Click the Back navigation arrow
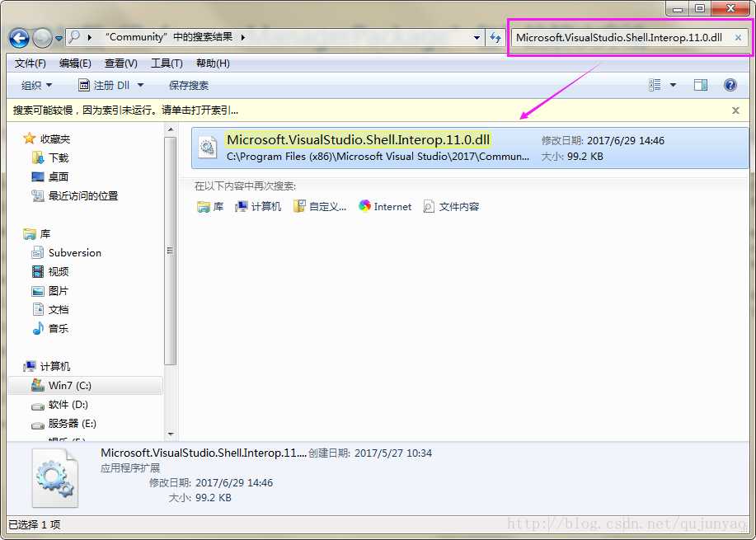756x540 pixels. coord(19,38)
